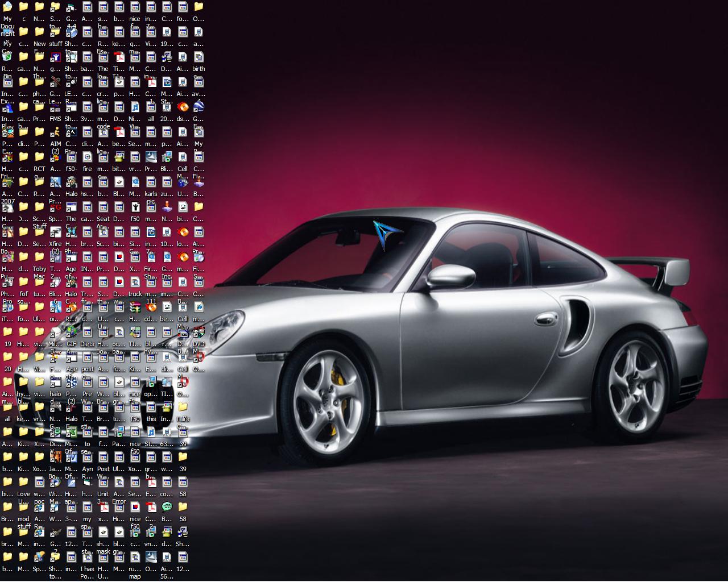Image resolution: width=728 pixels, height=582 pixels.
Task: Select the Toby Mac folder
Action: [39, 257]
